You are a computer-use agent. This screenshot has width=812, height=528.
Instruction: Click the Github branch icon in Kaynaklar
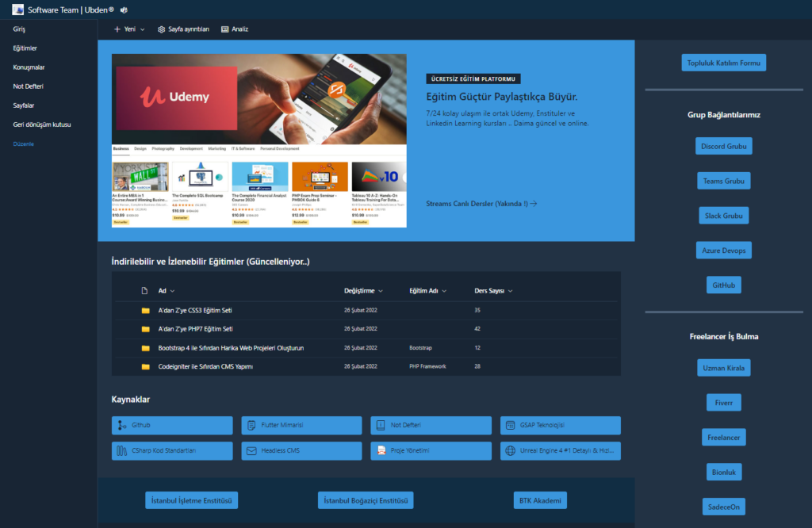(121, 425)
